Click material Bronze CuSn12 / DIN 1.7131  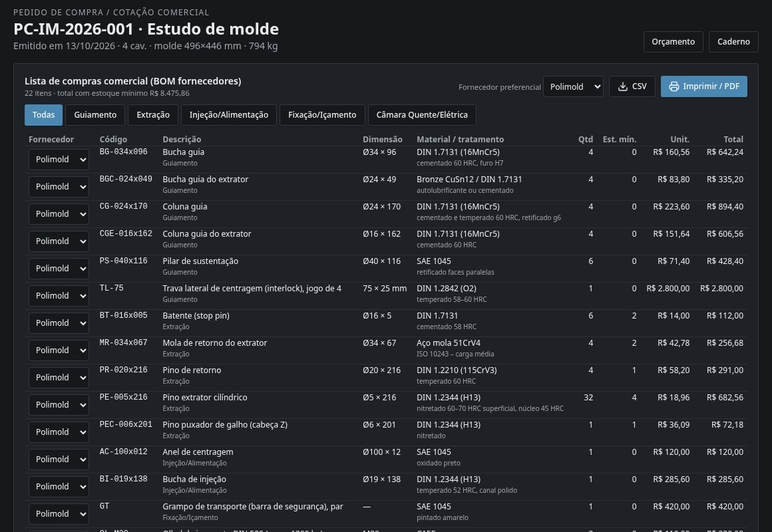(469, 179)
